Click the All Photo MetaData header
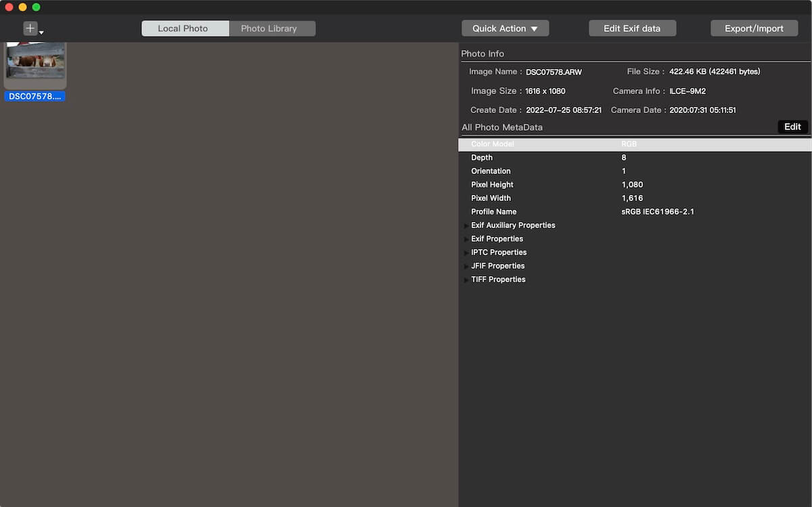 (502, 127)
